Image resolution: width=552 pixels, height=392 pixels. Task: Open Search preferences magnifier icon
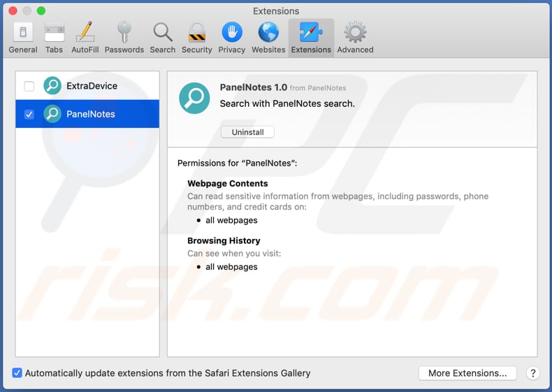pyautogui.click(x=163, y=38)
